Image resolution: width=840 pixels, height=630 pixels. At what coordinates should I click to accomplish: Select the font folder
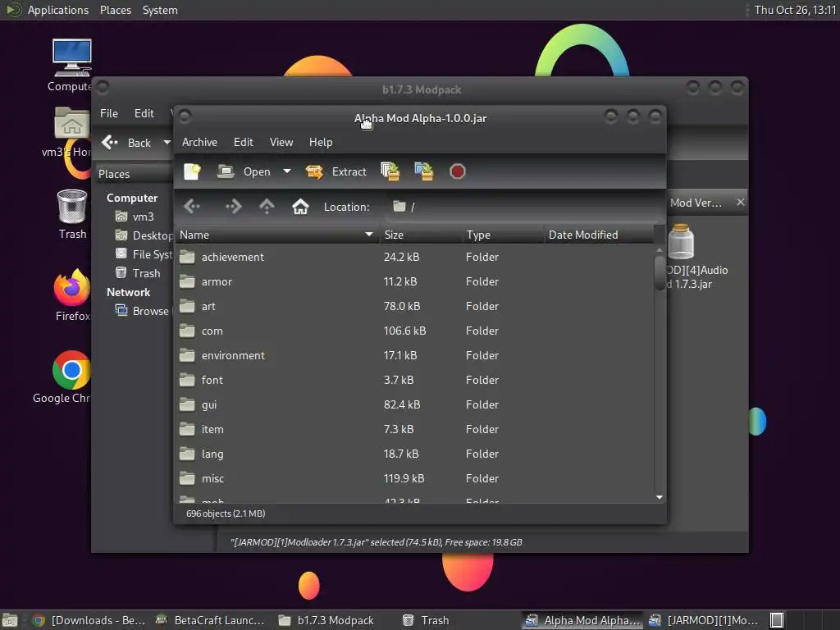coord(414,381)
